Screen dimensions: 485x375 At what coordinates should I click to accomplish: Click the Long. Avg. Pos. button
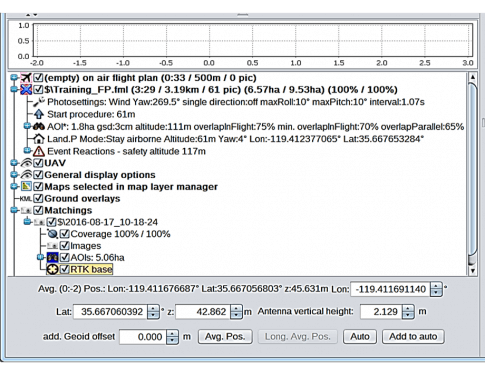(298, 337)
